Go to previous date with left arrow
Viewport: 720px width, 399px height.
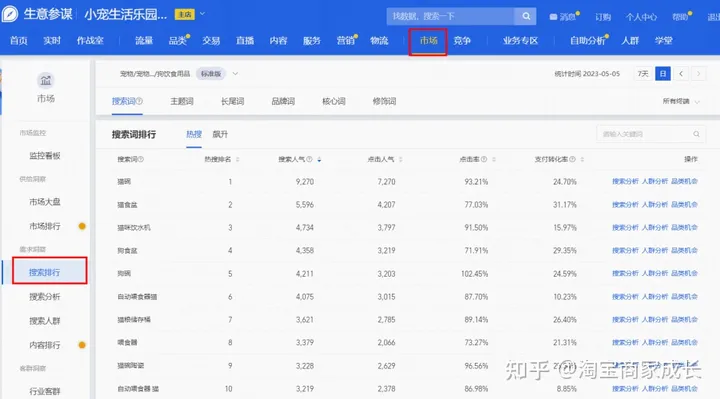[x=681, y=73]
